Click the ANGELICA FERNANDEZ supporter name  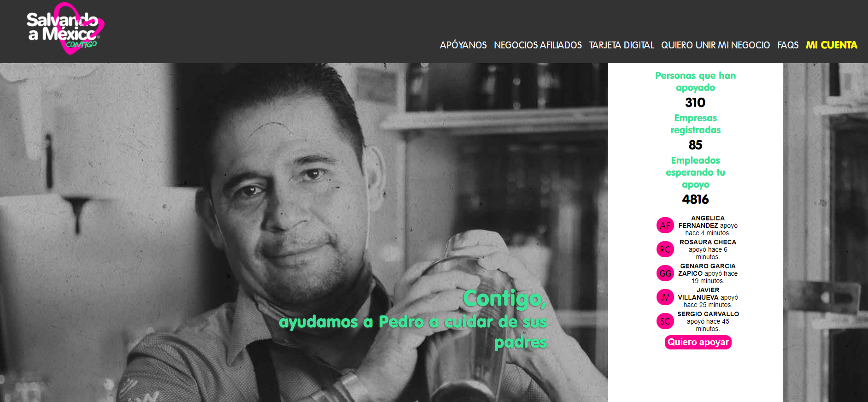click(699, 222)
